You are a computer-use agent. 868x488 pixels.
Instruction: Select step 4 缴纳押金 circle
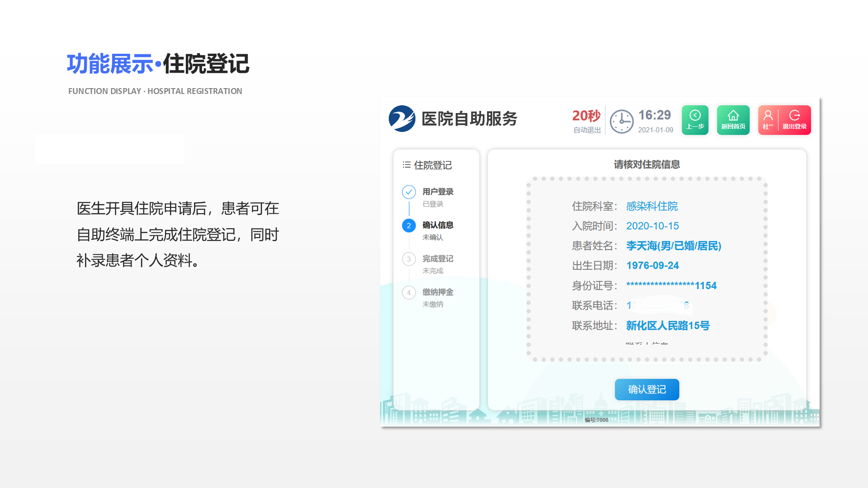[409, 292]
